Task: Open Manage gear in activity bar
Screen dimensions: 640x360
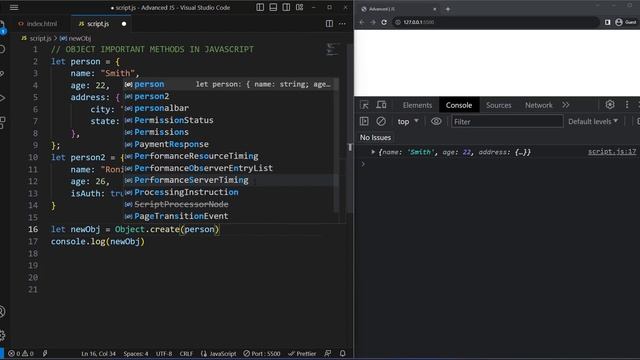Action: [x=2, y=336]
